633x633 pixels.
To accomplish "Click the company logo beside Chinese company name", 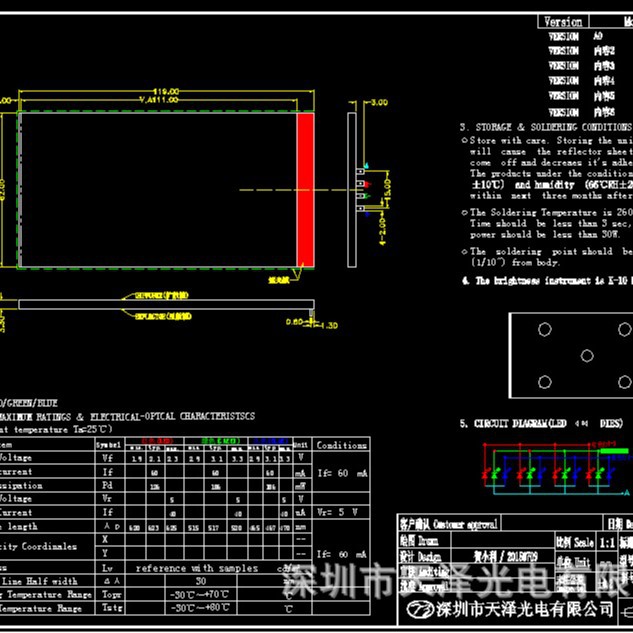I will (x=414, y=608).
